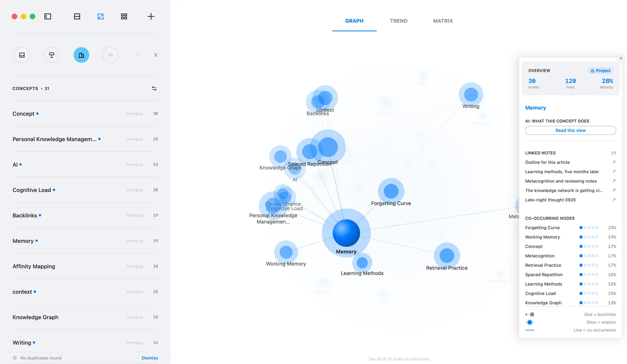
Task: Click the collapse arrows icon beside search
Action: click(156, 55)
